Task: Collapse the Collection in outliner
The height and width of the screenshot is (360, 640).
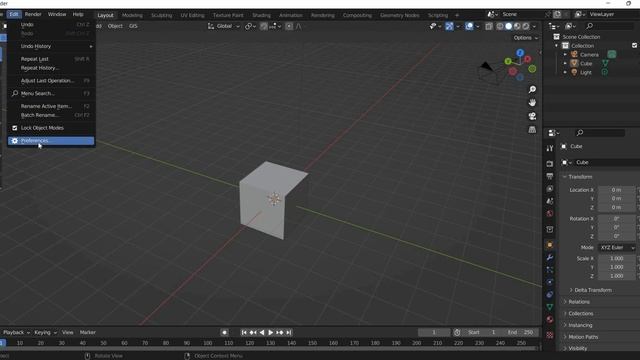Action: [556, 46]
